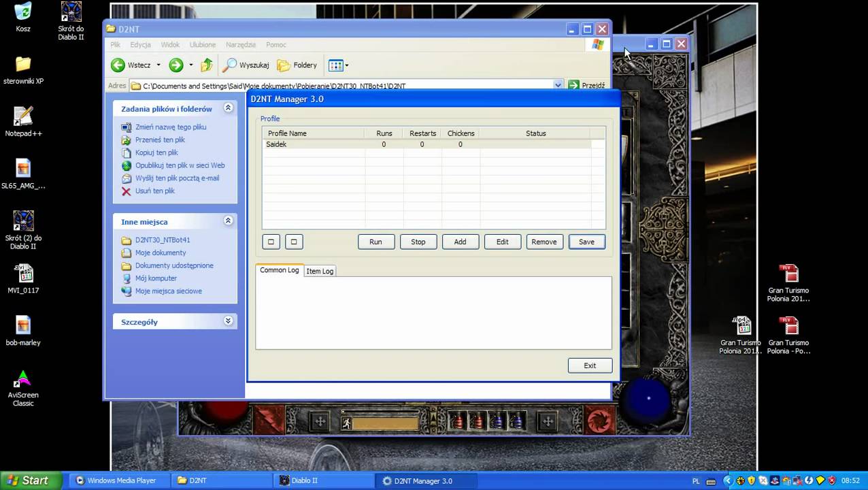The height and width of the screenshot is (490, 868).
Task: Click the Przejdź go button beside address bar
Action: click(586, 86)
